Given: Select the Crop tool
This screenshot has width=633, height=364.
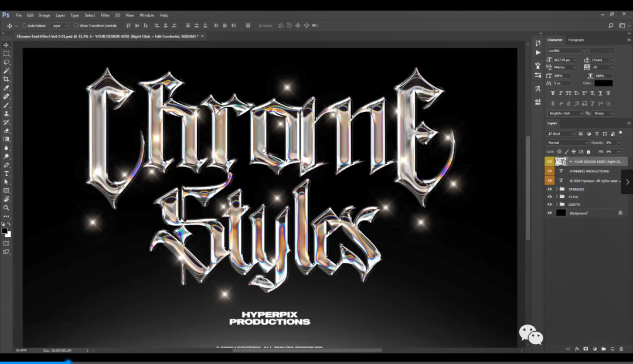Looking at the screenshot, I should 6,79.
